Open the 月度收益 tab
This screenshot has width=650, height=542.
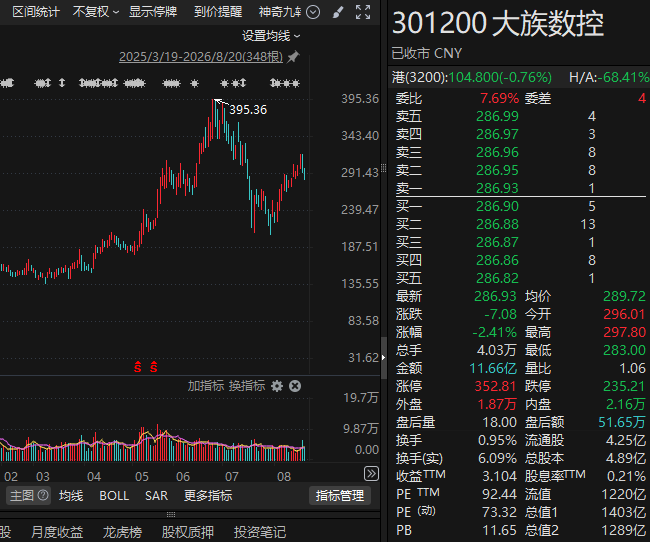click(57, 532)
